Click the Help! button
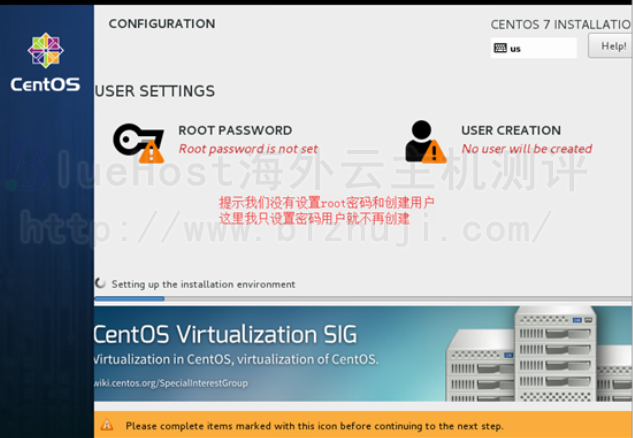 (x=610, y=46)
